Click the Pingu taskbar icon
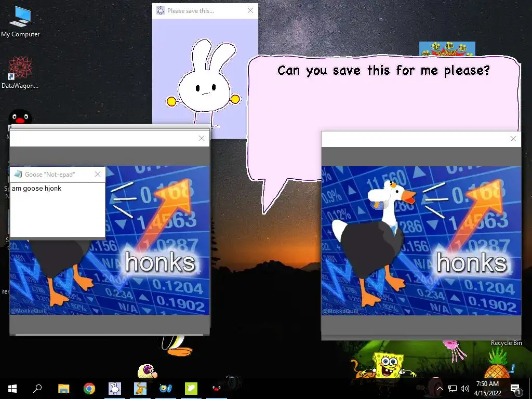 pos(216,389)
